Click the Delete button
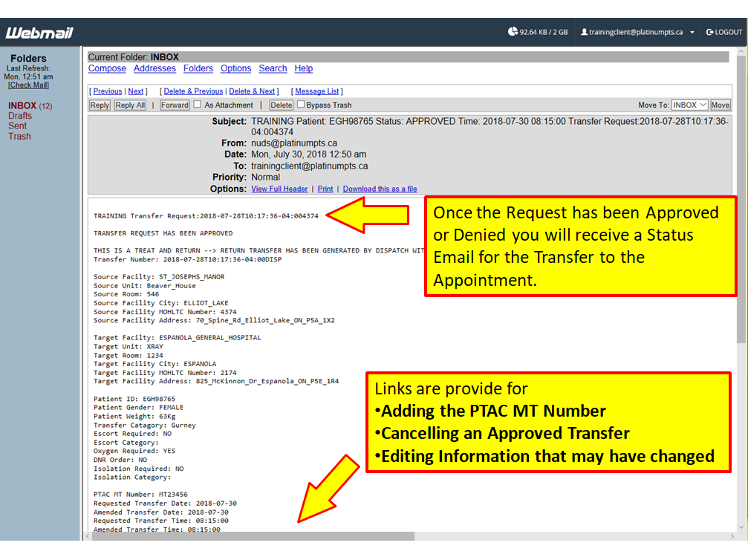The height and width of the screenshot is (560, 748). (x=281, y=105)
